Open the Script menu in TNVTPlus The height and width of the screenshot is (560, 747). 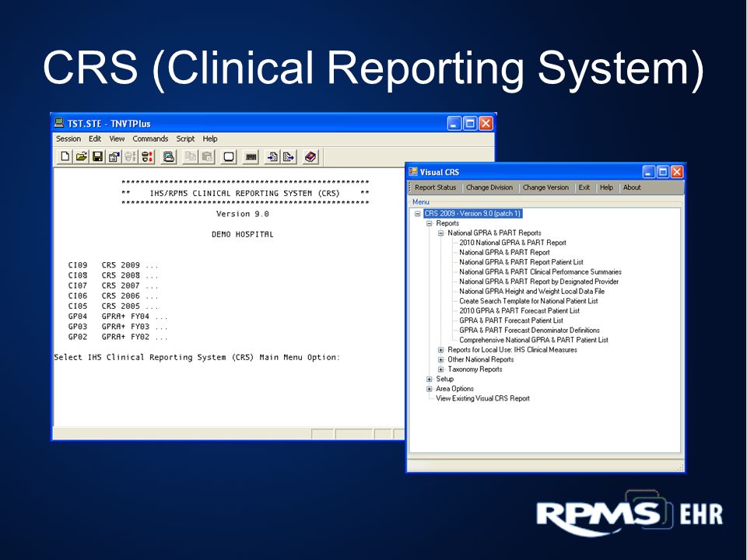tap(185, 138)
